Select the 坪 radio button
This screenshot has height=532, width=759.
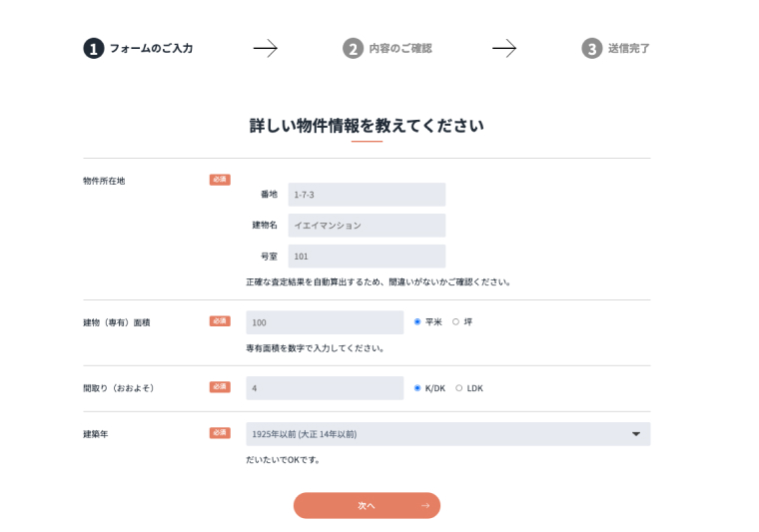[455, 321]
